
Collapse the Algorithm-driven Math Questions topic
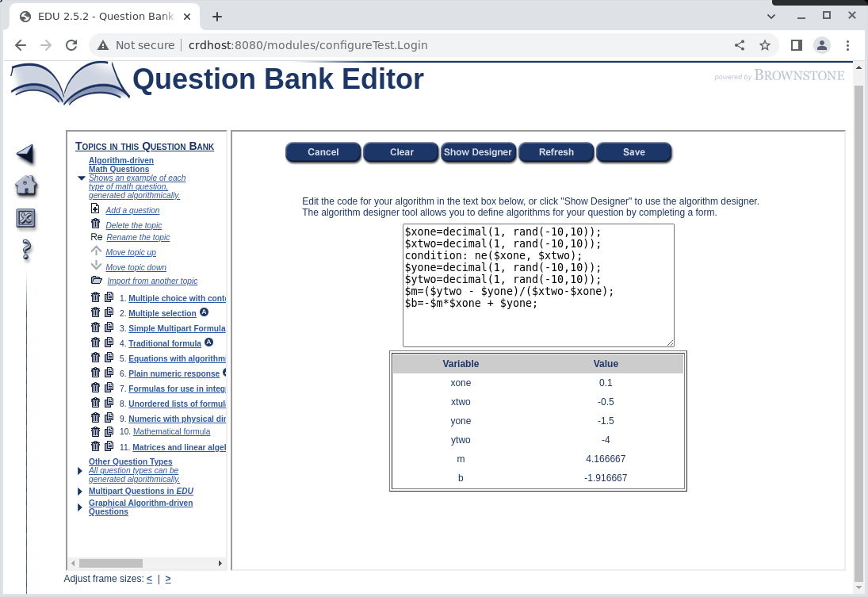tap(81, 178)
